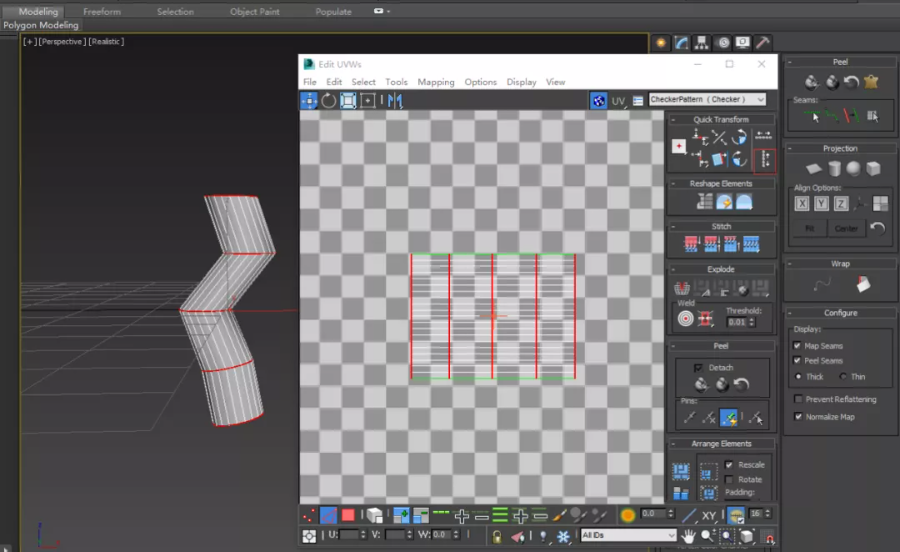Switch to the Freeform ribbon tab
The image size is (900, 552).
(101, 12)
